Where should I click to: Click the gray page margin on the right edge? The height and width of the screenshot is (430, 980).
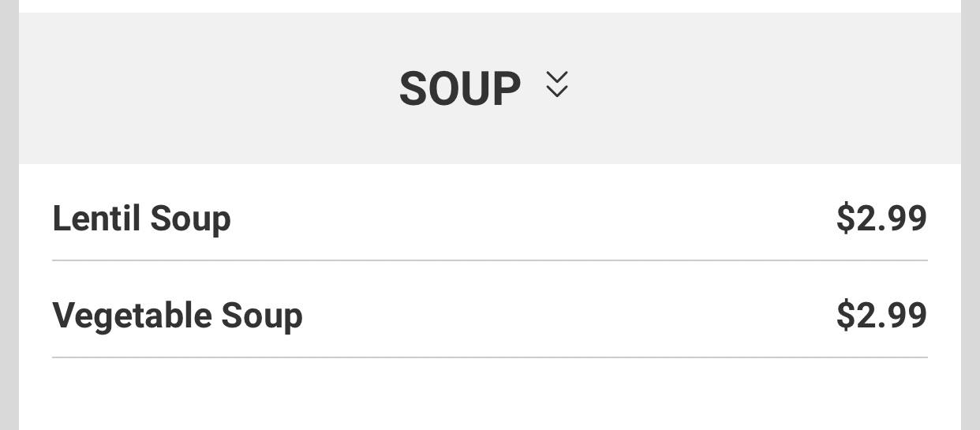pos(971,215)
